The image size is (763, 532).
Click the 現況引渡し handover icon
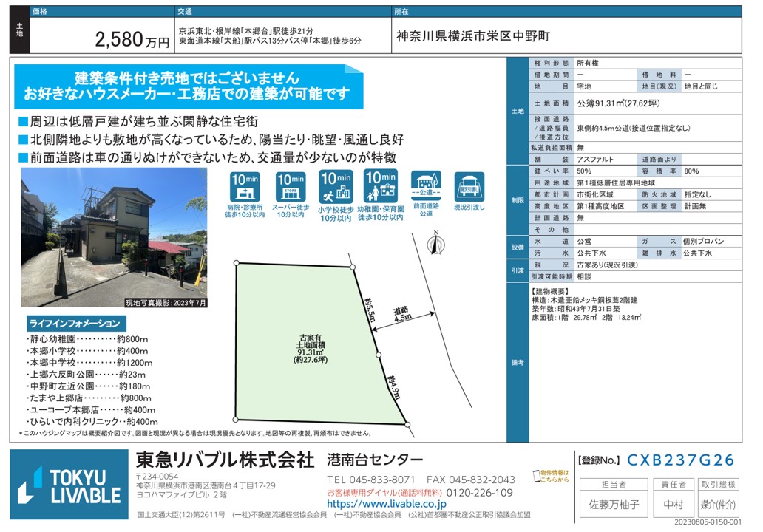[469, 186]
